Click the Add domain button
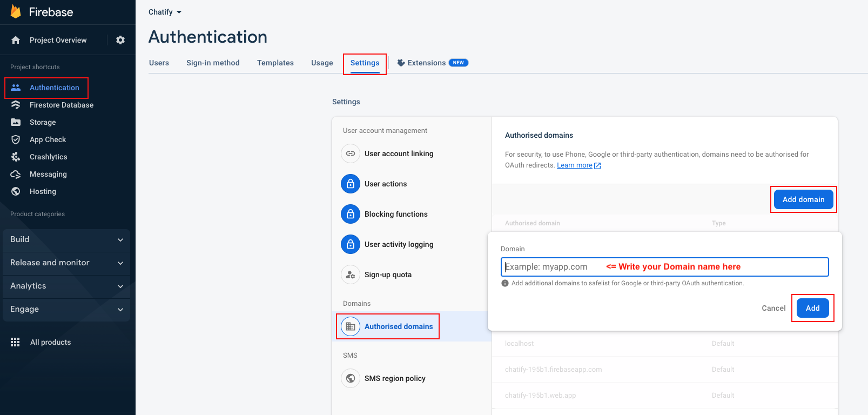Viewport: 868px width, 415px height. [803, 199]
